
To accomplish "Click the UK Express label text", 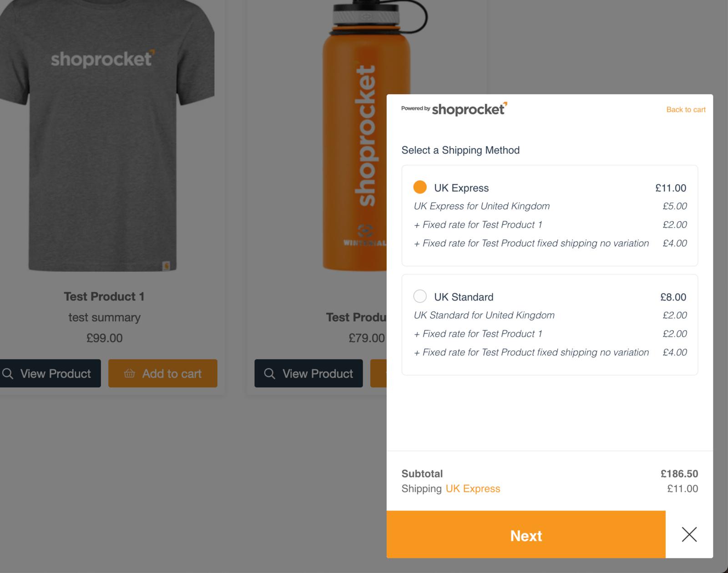I will pos(461,188).
